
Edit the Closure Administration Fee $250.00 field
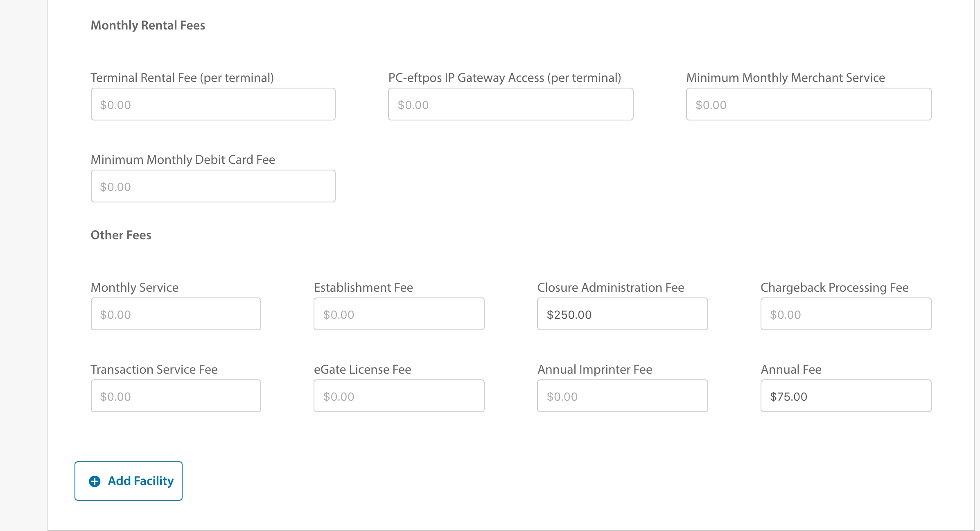click(x=622, y=314)
